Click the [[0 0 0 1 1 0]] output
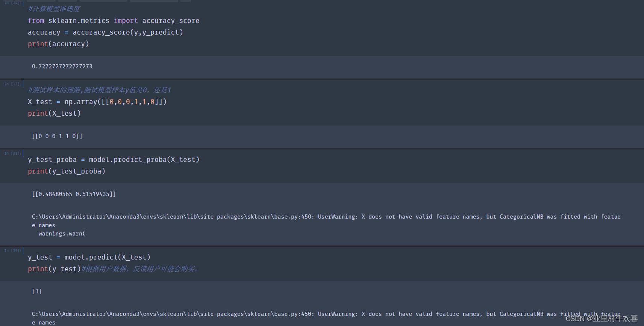The width and height of the screenshot is (644, 326). point(57,136)
